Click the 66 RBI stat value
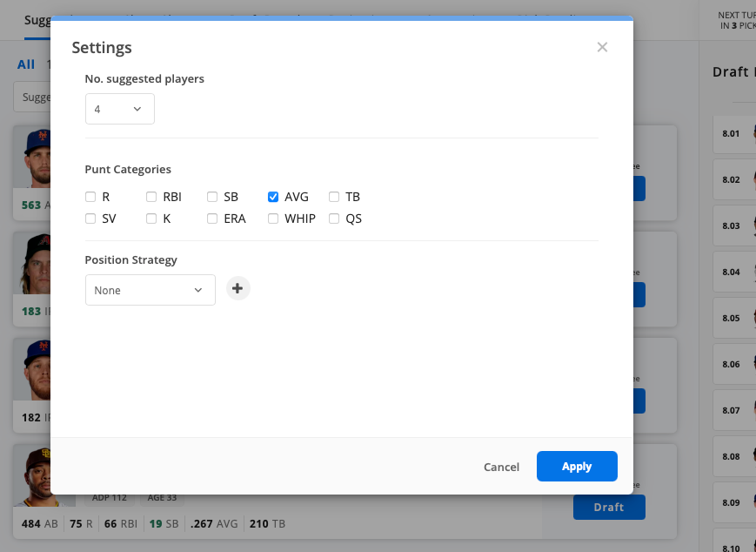The width and height of the screenshot is (756, 552). click(121, 523)
